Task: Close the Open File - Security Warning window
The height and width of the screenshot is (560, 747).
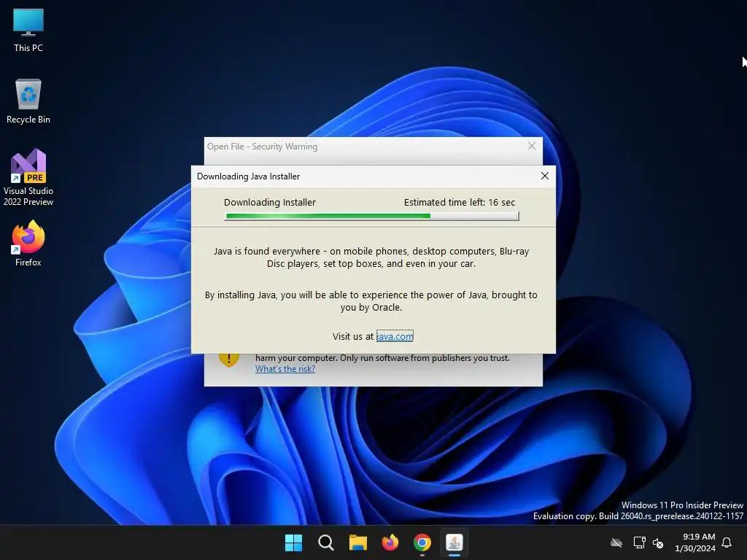Action: coord(532,146)
